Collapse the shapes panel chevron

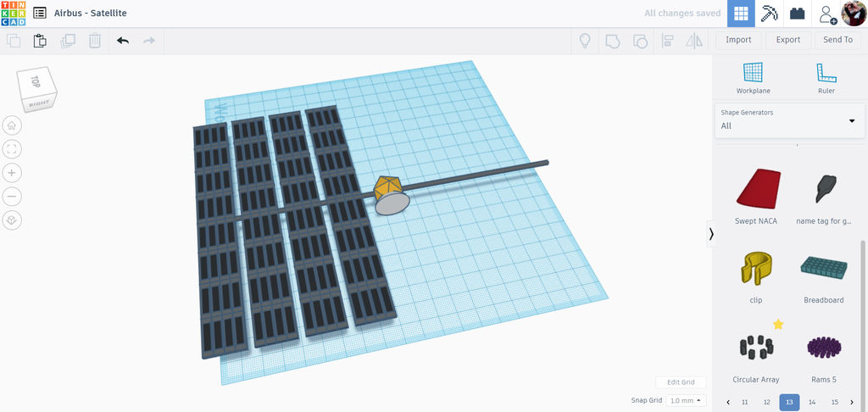pyautogui.click(x=711, y=234)
